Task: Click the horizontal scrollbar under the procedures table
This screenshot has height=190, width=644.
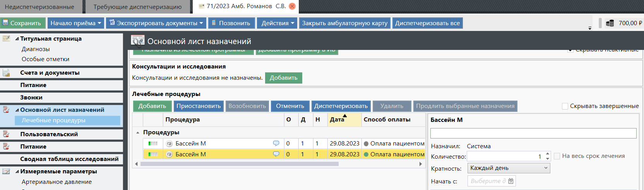Action: tap(239, 164)
